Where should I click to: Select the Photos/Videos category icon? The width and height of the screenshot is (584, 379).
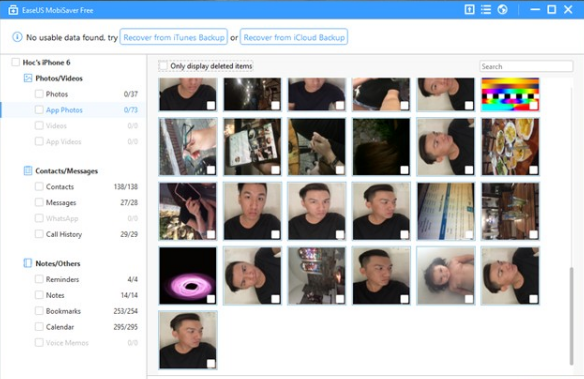tap(28, 78)
